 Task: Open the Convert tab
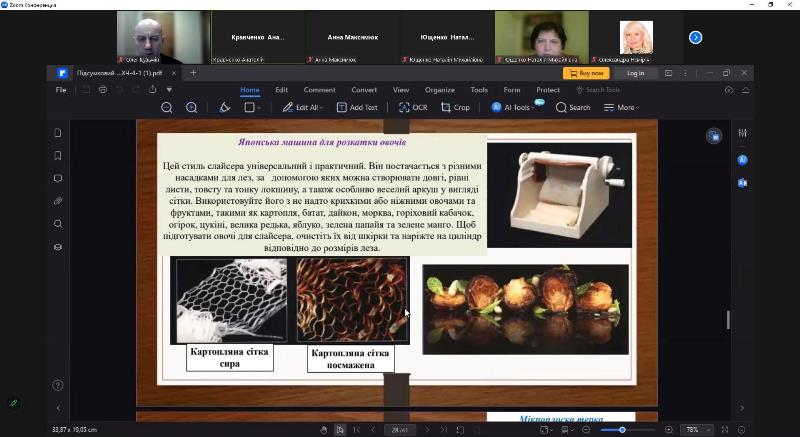[x=364, y=90]
